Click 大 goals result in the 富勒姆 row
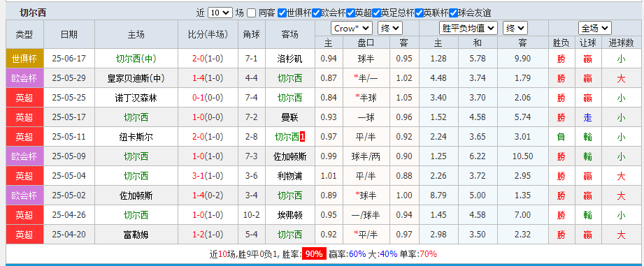 621,235
